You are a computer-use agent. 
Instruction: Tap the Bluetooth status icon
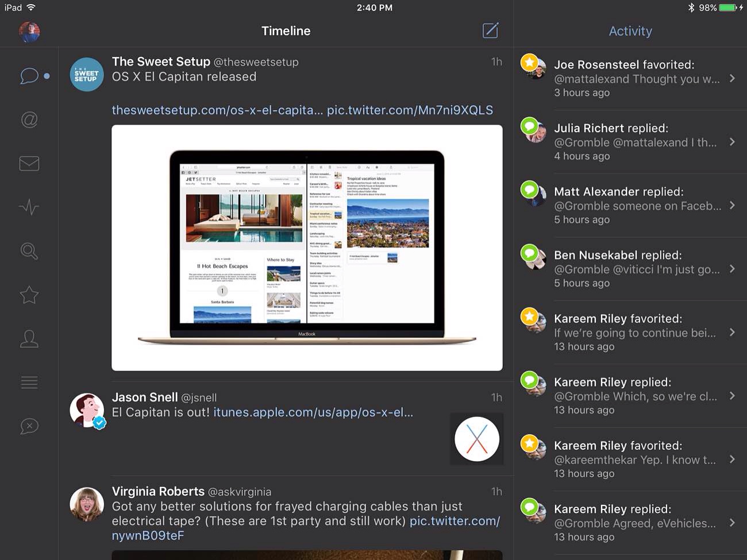click(x=691, y=7)
